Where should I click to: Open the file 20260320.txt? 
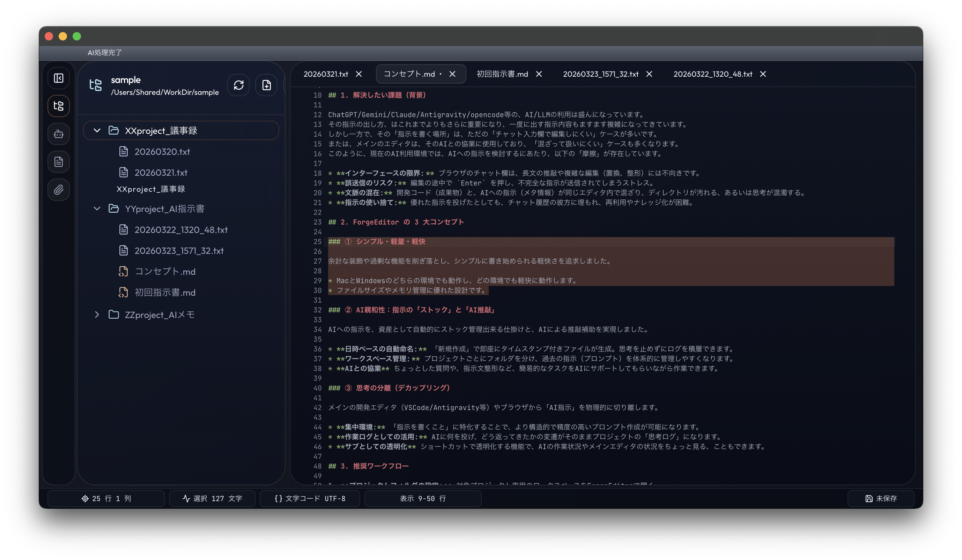(162, 151)
